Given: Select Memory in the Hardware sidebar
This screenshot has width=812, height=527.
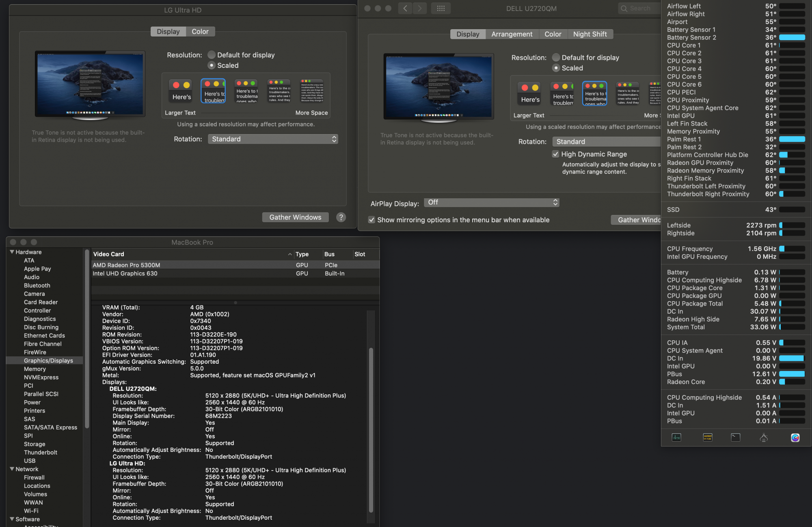Looking at the screenshot, I should tap(35, 369).
